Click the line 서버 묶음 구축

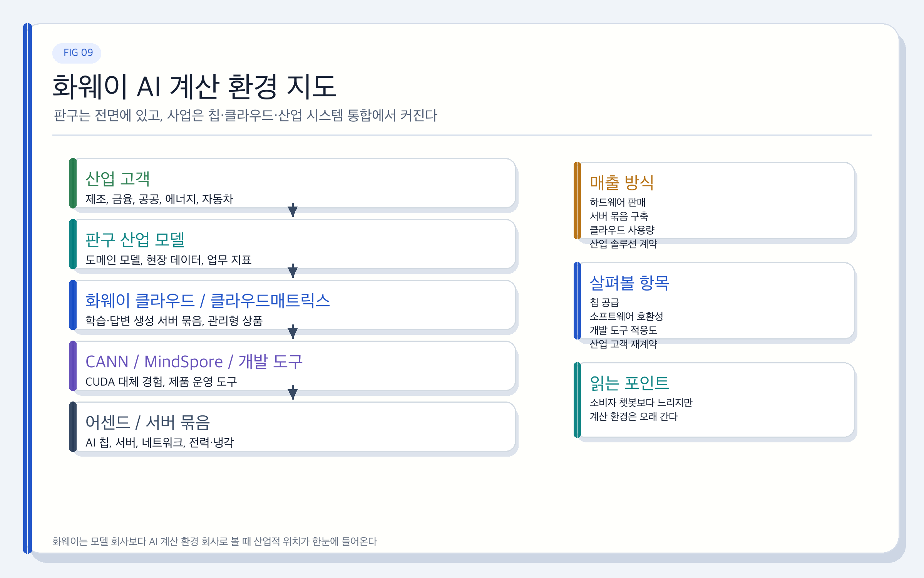point(619,216)
